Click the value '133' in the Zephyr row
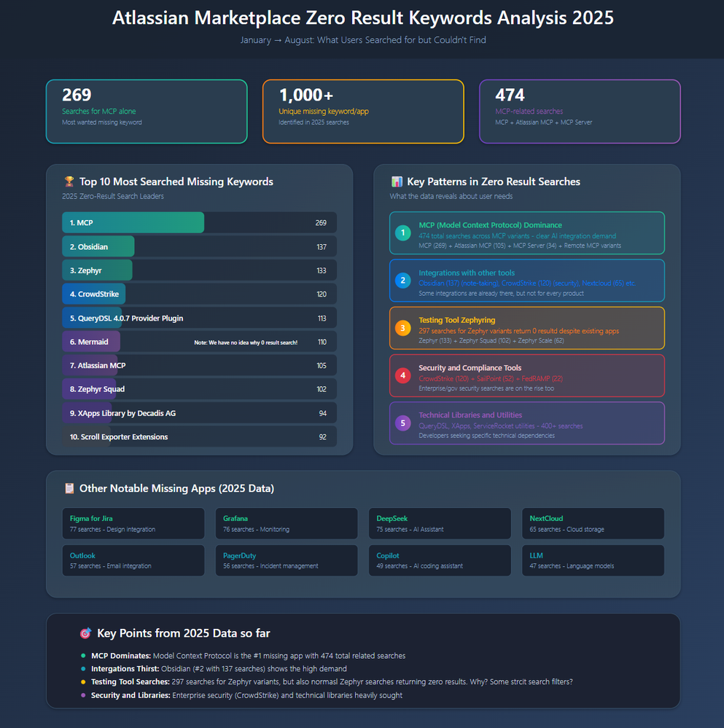 (x=322, y=270)
